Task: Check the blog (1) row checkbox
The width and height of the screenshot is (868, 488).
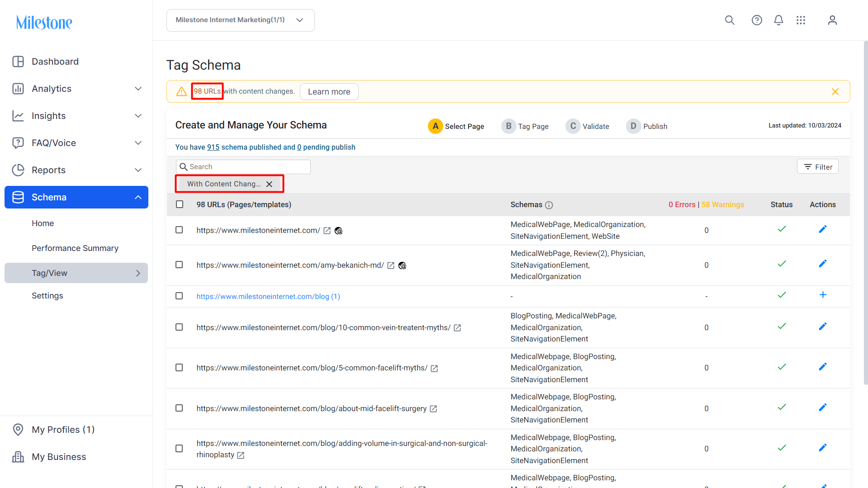Action: coord(179,296)
